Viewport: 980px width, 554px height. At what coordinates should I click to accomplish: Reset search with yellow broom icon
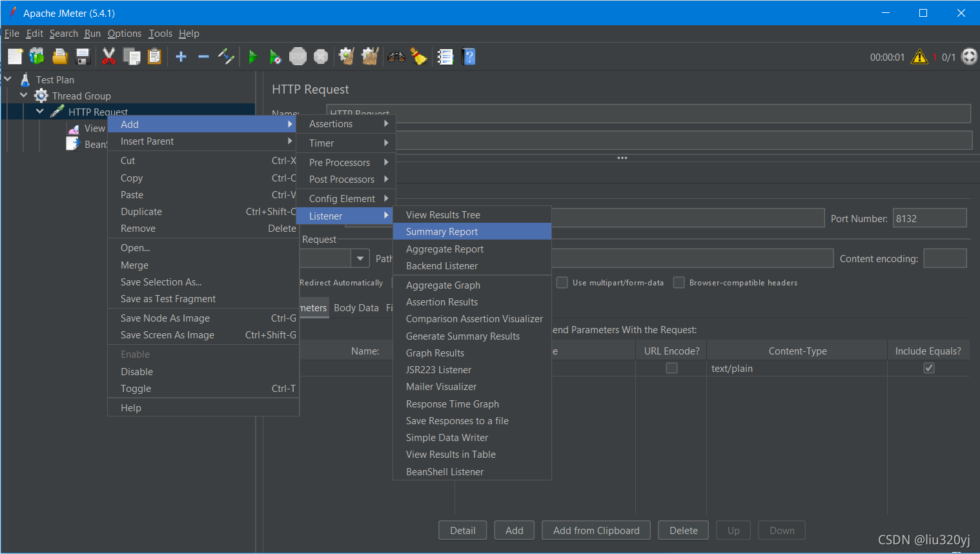419,57
